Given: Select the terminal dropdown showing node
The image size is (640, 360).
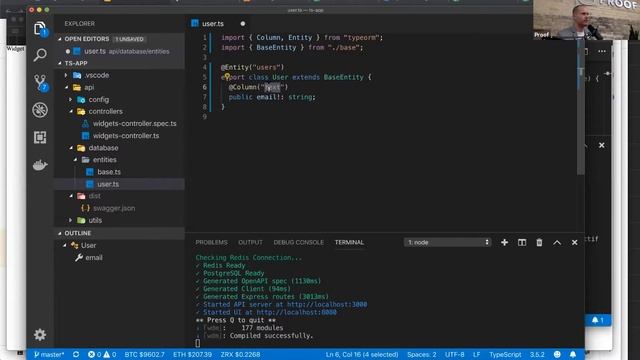Looking at the screenshot, I should (x=448, y=242).
